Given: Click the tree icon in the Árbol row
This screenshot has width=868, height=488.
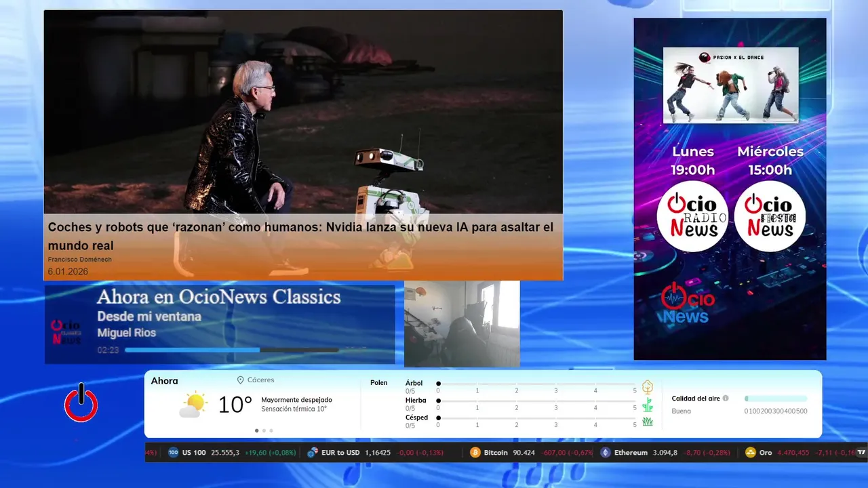Looking at the screenshot, I should (x=648, y=387).
